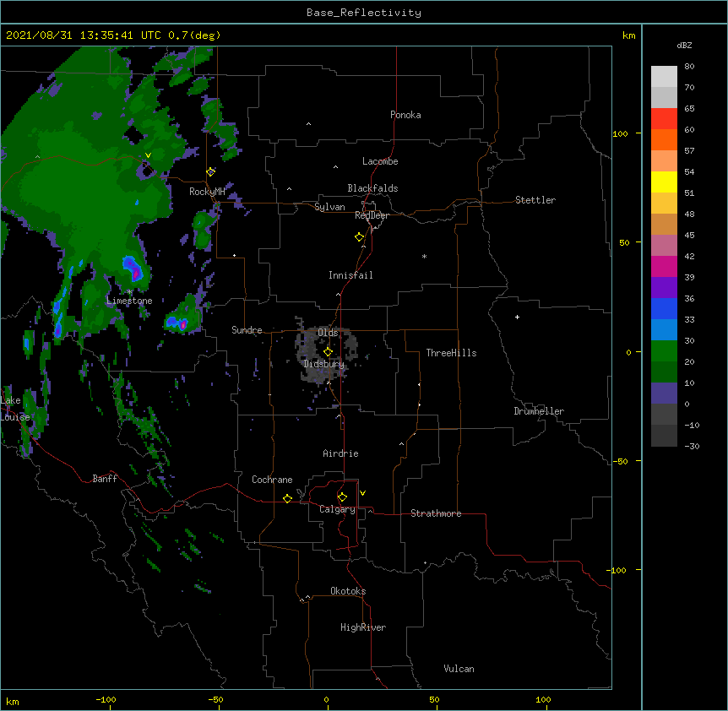Pick the dark orange swatch below 60 dBZ
Viewport: 728px width, 711px height.
pos(664,140)
